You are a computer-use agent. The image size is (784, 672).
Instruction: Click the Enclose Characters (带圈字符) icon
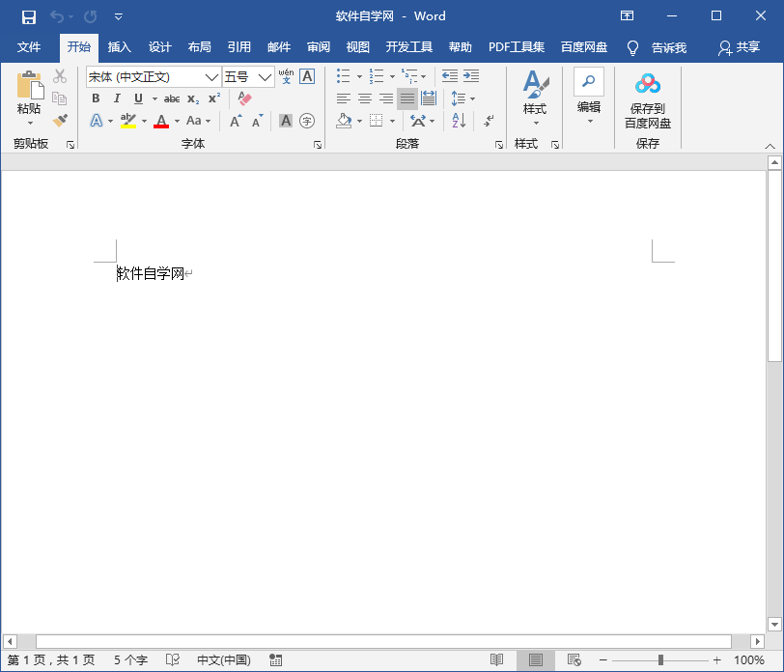pos(307,121)
